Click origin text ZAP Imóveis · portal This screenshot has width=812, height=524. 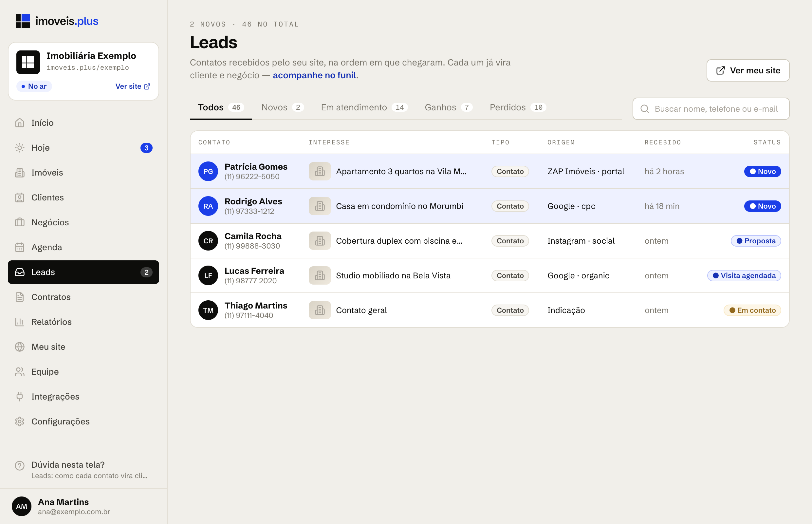[585, 172]
